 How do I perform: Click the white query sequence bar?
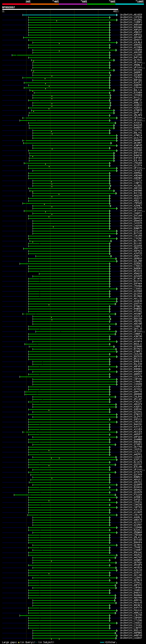[x=60, y=9]
